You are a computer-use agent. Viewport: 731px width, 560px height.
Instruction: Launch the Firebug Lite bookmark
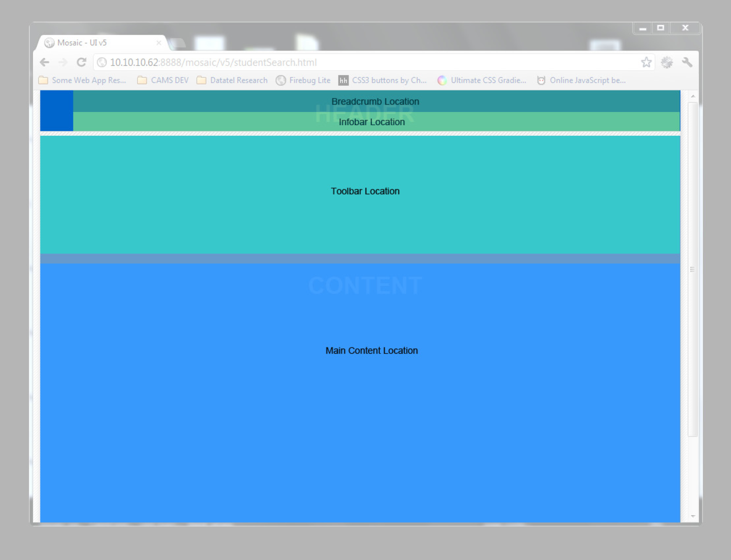(303, 80)
